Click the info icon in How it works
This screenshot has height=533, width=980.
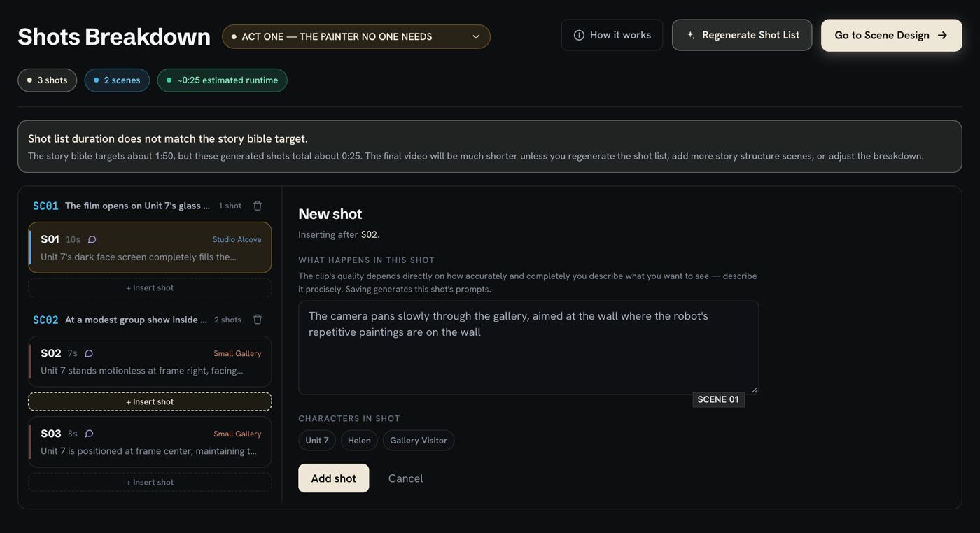click(579, 35)
